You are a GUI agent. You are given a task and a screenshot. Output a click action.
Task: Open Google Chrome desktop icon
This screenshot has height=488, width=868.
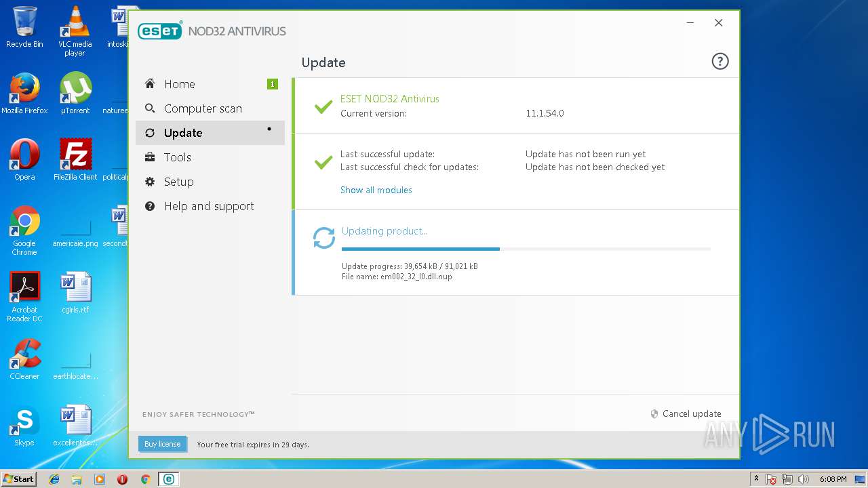point(24,230)
